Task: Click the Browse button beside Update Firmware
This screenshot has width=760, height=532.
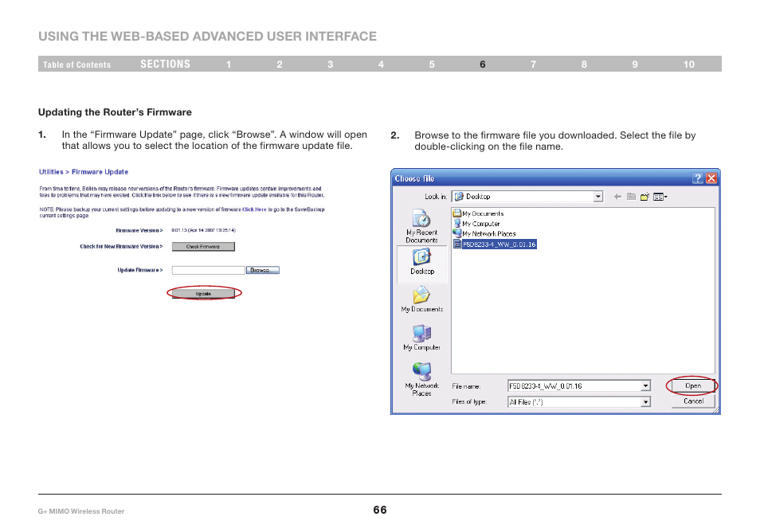Action: click(263, 270)
